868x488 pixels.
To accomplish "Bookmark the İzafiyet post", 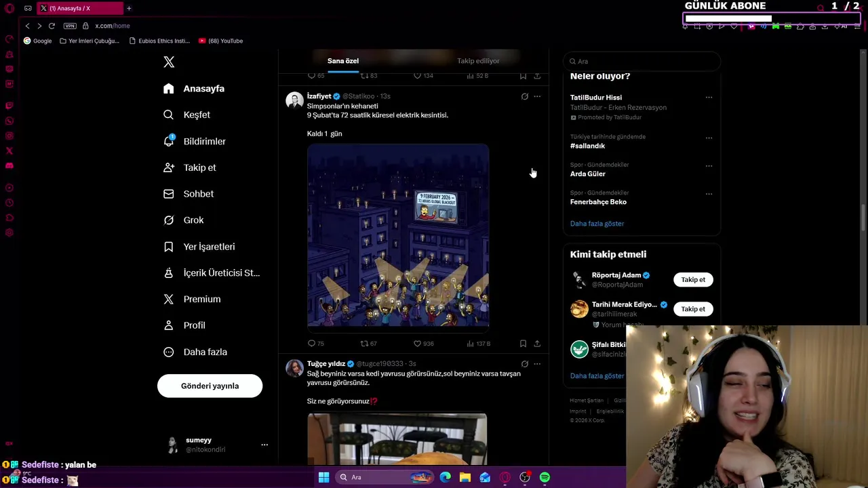I will tap(523, 344).
